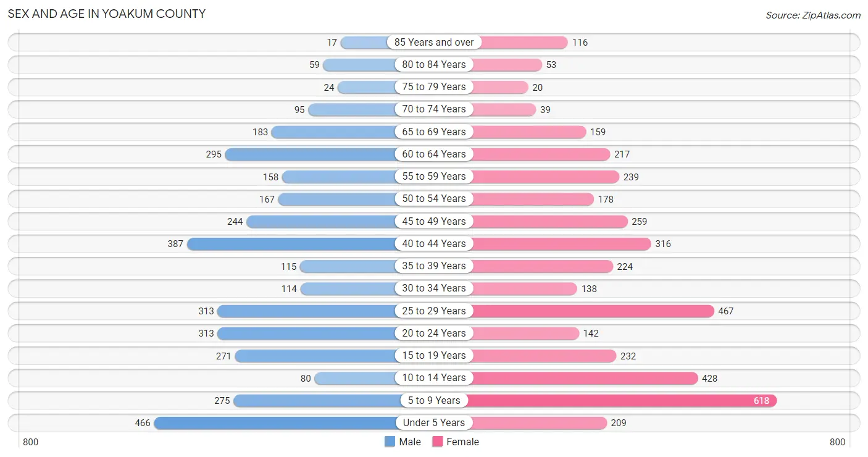Select the 85 Years and over label
The width and height of the screenshot is (868, 457).
pyautogui.click(x=434, y=42)
